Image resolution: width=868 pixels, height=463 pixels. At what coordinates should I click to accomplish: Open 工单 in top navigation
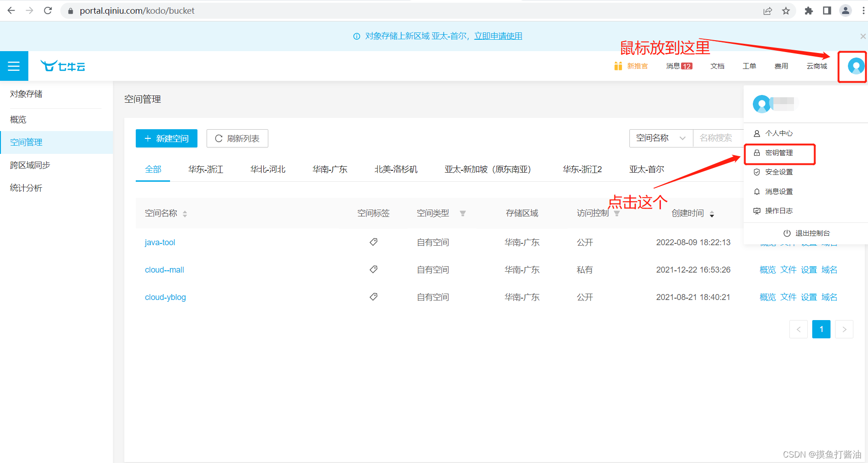749,66
